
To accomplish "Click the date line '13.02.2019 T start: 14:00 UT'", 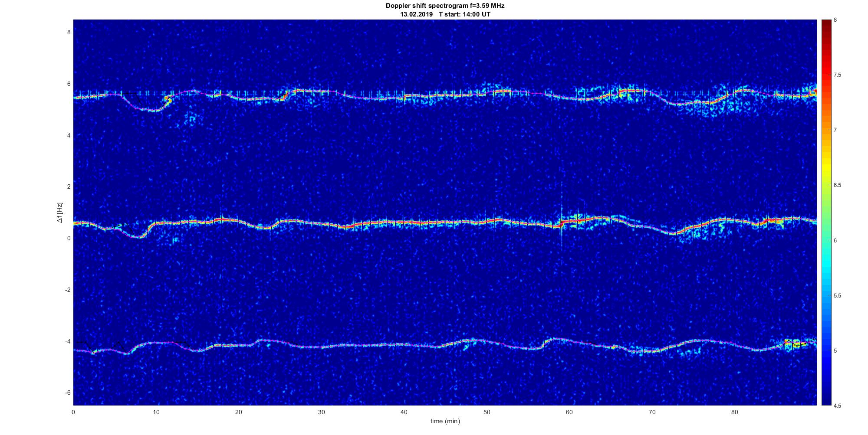I will 445,14.
